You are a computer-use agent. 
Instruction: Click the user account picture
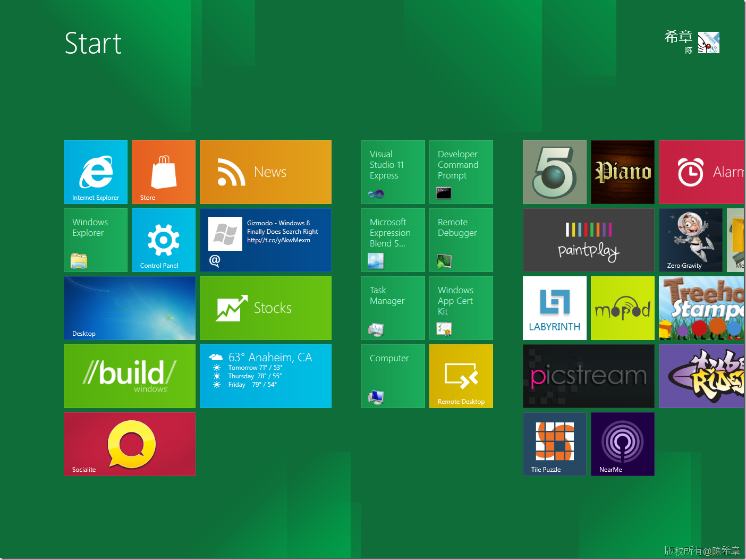709,43
